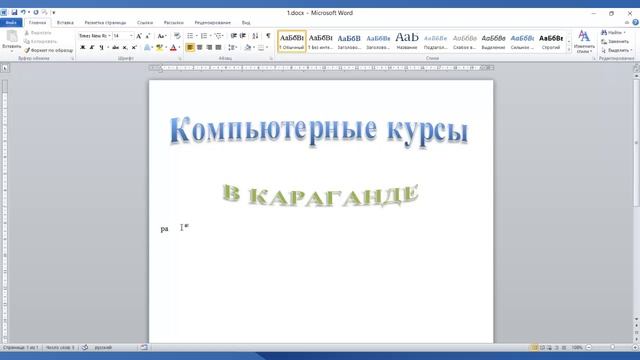The height and width of the screenshot is (360, 640).
Task: Apply the Title (Название) style
Action: click(x=407, y=41)
